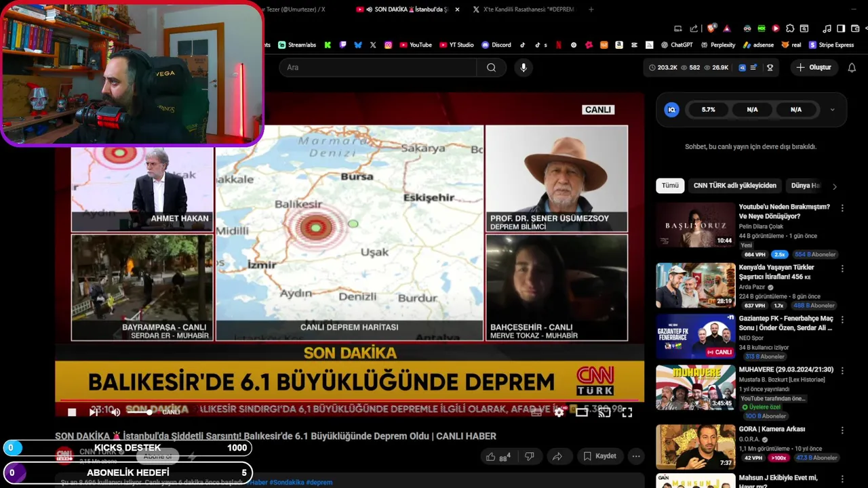Viewport: 868px width, 488px height.
Task: Open options for Kenya'da Yaşayan Türkler video
Action: 842,269
